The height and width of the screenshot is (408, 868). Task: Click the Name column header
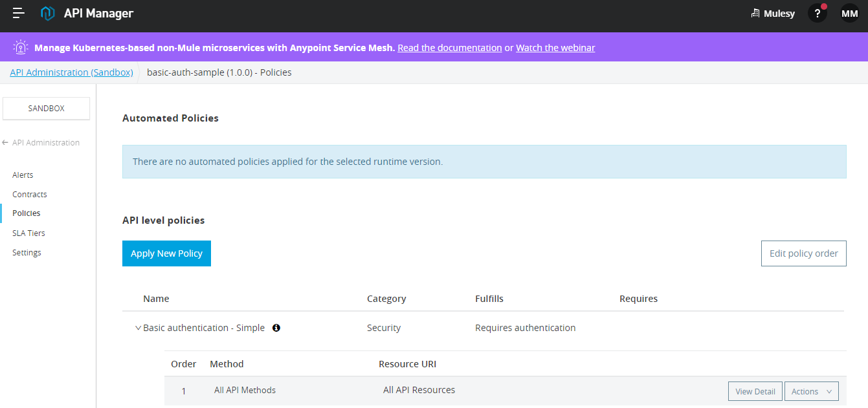point(156,299)
